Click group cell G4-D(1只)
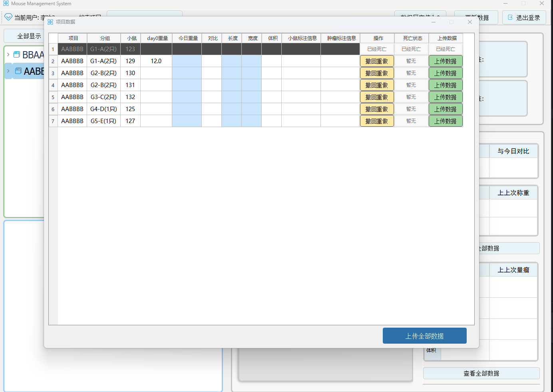553x392 pixels. pos(104,109)
